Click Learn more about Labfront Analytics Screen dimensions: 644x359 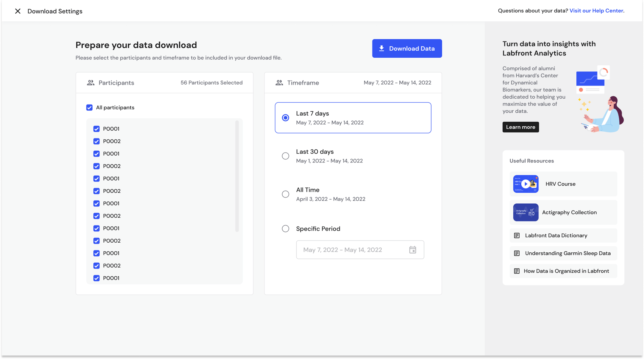520,127
